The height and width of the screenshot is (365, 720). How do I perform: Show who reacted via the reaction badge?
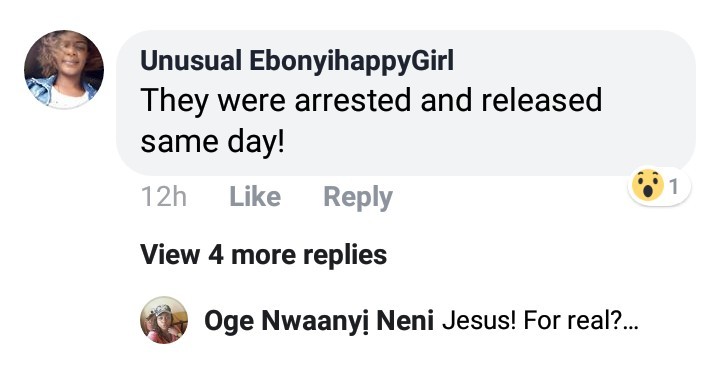coord(659,186)
